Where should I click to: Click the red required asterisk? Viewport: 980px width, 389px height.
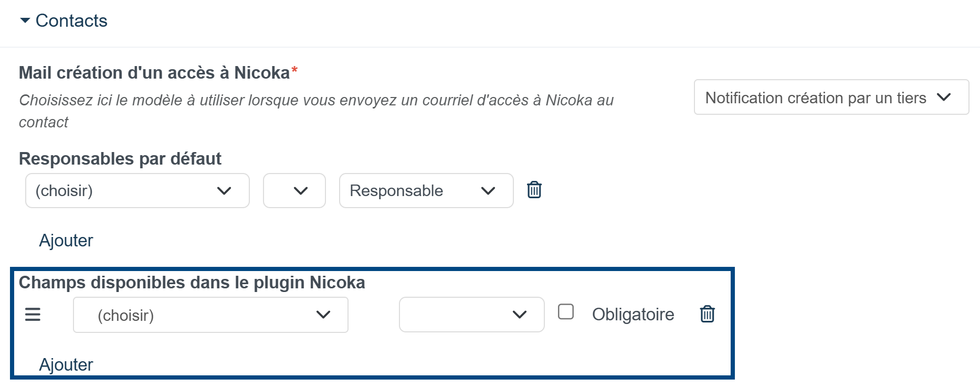(x=294, y=70)
